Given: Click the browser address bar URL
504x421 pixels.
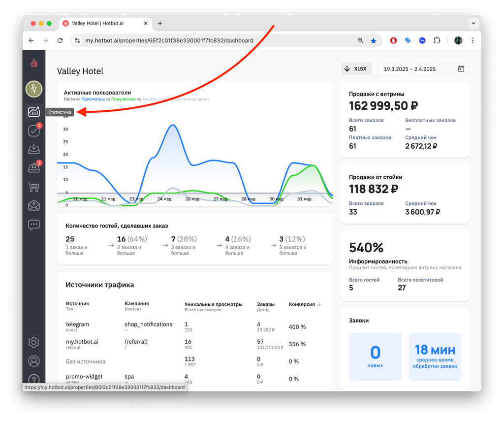Looking at the screenshot, I should point(169,40).
